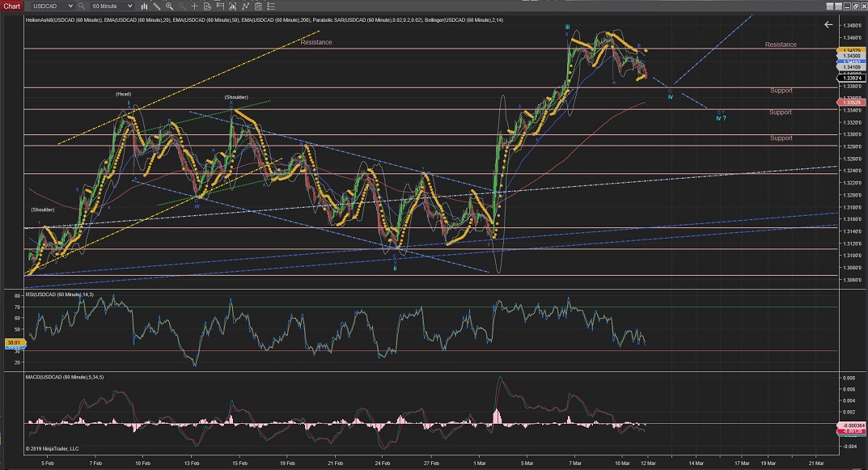
Task: Open the strategies icon
Action: pos(245,6)
